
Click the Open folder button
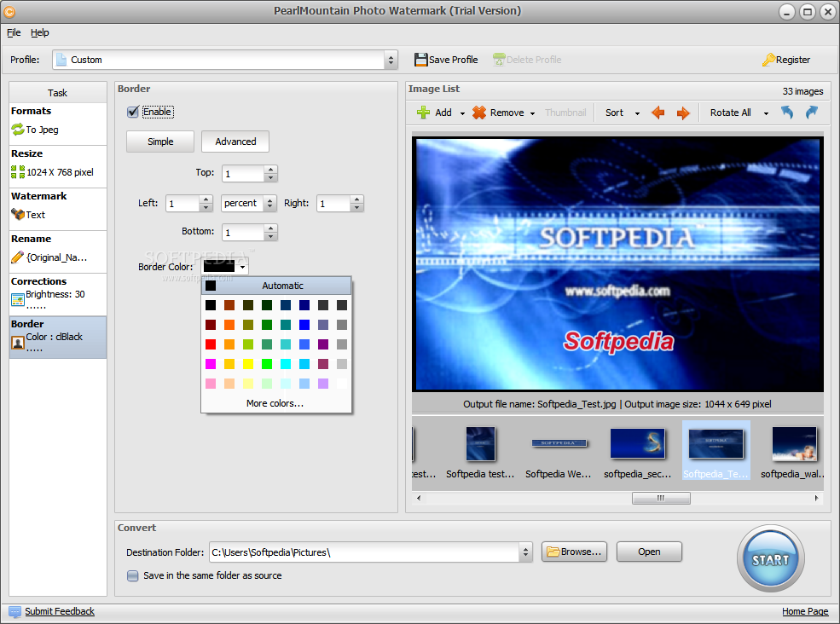649,552
